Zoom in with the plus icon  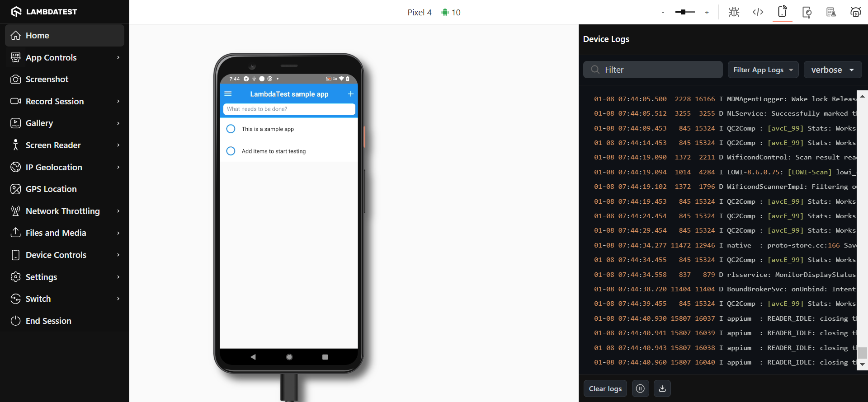(x=707, y=12)
